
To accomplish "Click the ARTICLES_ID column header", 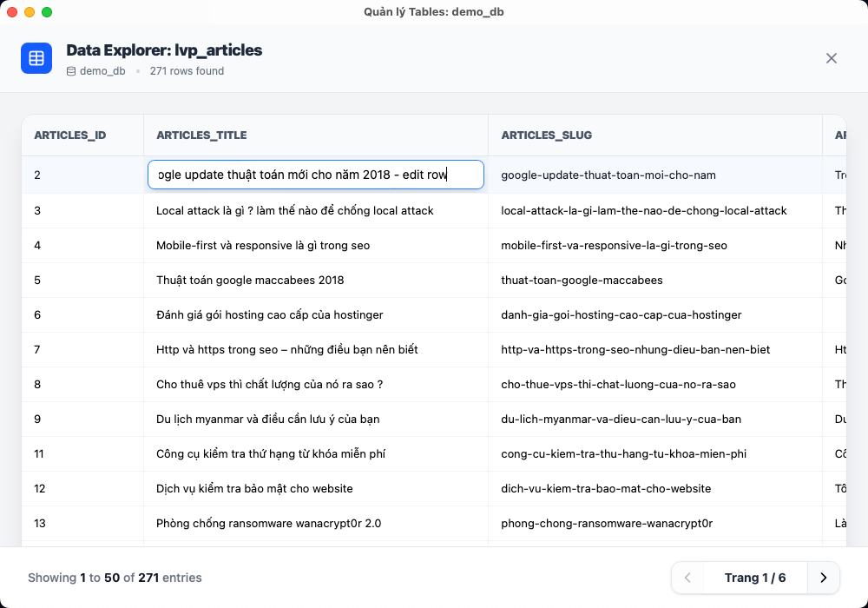I will click(x=70, y=135).
